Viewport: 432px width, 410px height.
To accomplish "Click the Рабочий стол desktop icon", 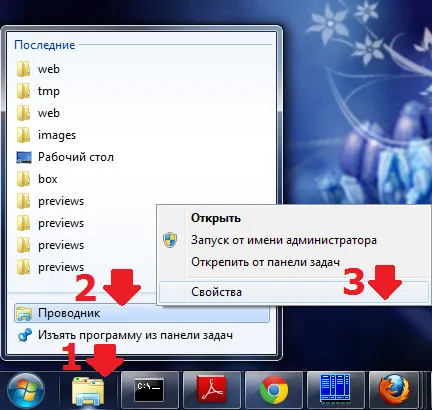I will coord(24,157).
